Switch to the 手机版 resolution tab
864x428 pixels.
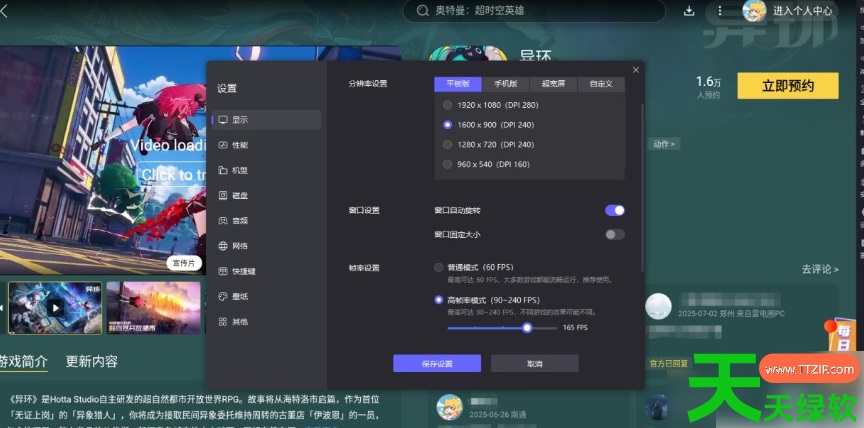click(506, 84)
